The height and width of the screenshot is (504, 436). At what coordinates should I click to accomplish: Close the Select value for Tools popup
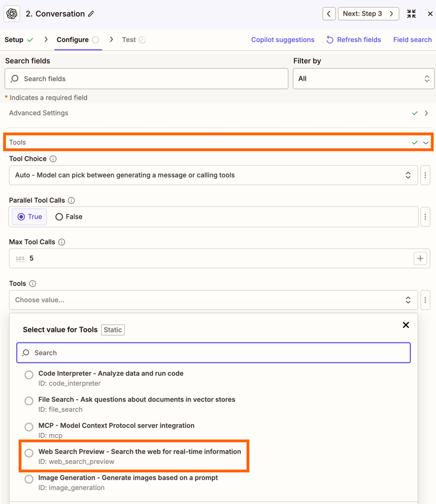pyautogui.click(x=405, y=325)
